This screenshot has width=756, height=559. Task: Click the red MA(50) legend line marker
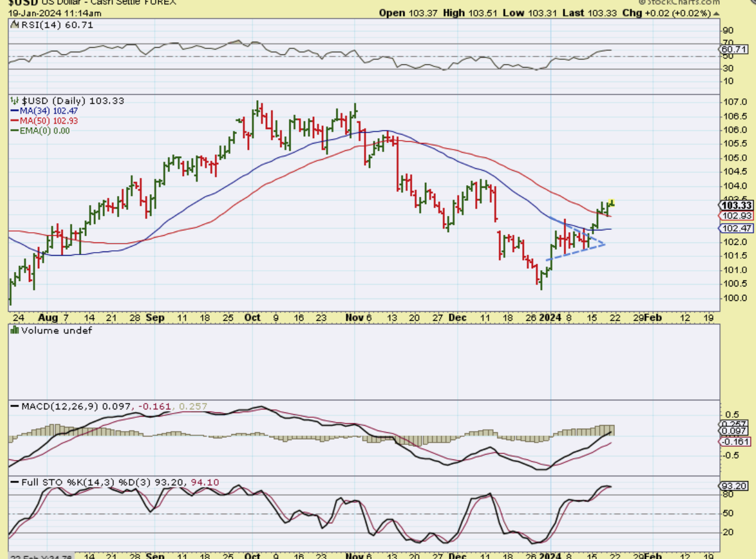point(14,121)
